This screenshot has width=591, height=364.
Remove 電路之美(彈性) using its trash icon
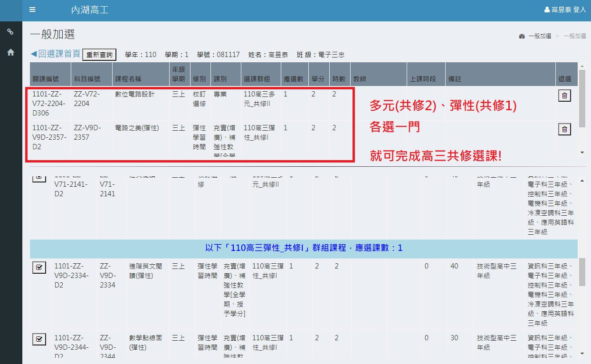[564, 129]
